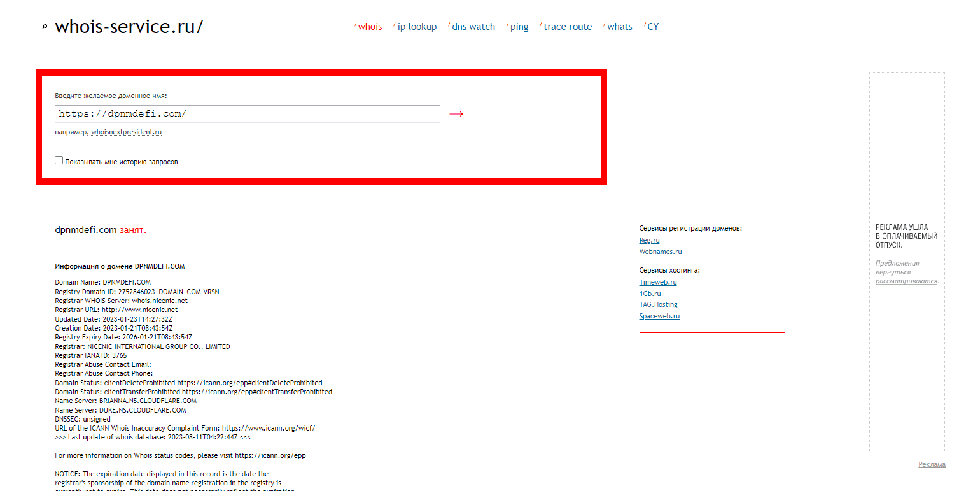Screen dimensions: 980x491
Task: Go to the ping tool
Action: click(x=519, y=27)
